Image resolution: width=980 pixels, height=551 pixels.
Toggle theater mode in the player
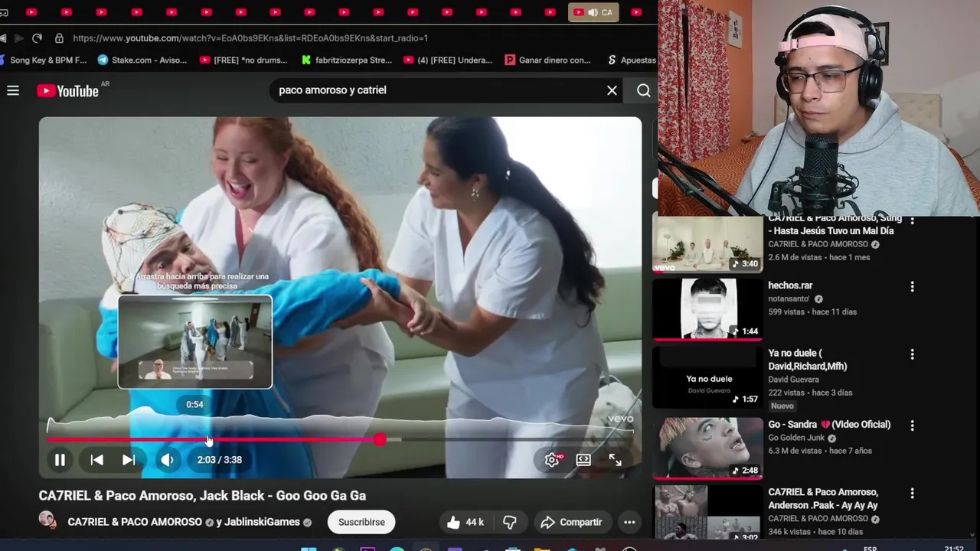point(583,460)
